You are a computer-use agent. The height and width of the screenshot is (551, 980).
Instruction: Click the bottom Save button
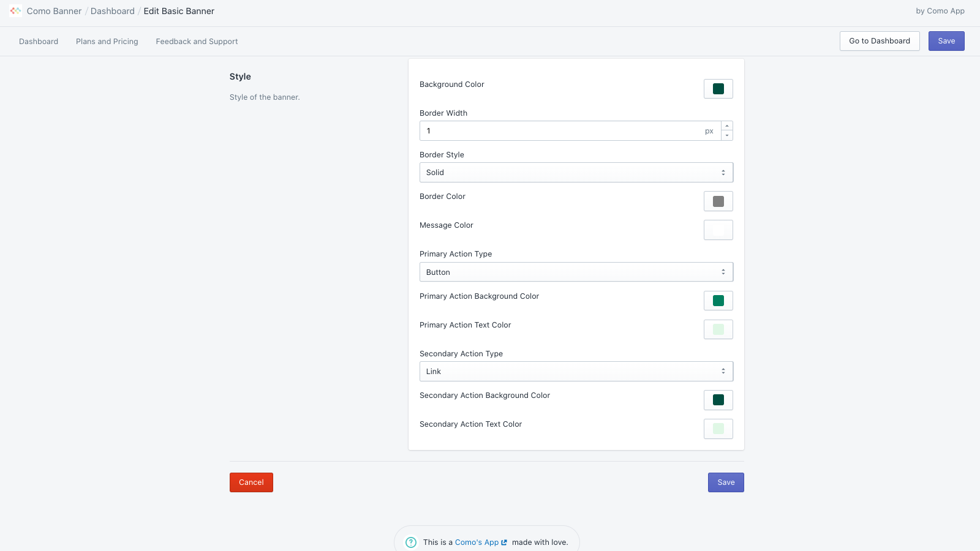tap(726, 482)
